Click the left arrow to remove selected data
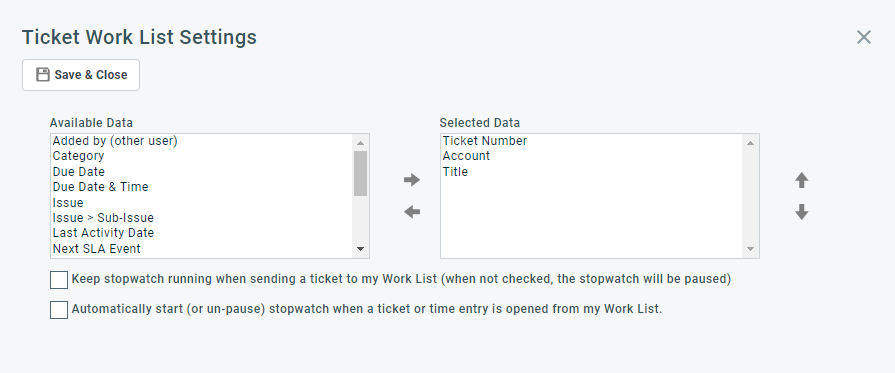Image resolution: width=895 pixels, height=373 pixels. click(x=412, y=212)
